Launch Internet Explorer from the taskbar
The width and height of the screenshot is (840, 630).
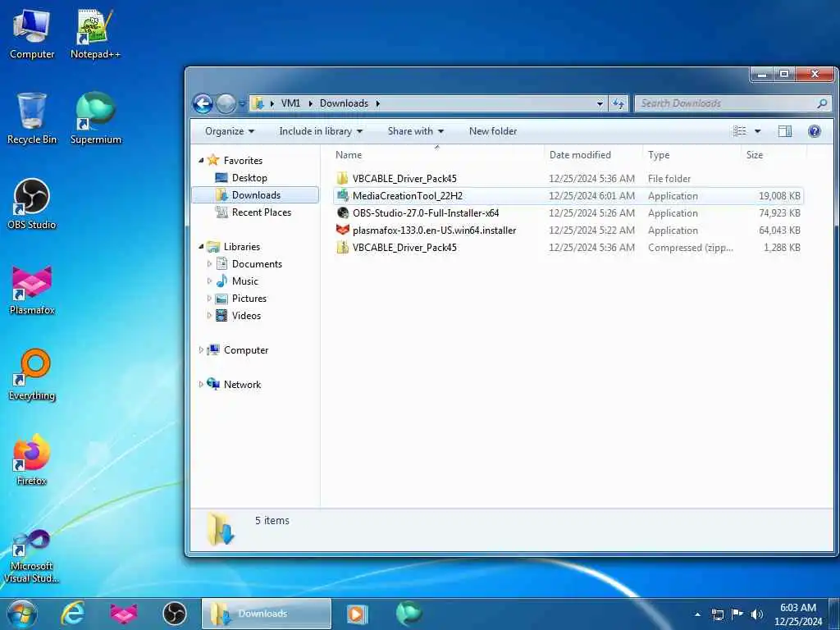72,614
